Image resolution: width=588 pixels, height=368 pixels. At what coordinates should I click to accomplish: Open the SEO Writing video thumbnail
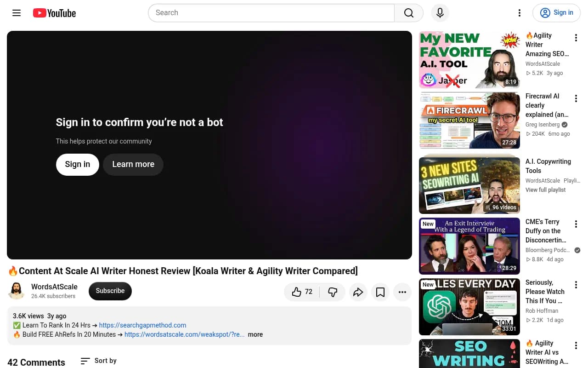pyautogui.click(x=469, y=354)
